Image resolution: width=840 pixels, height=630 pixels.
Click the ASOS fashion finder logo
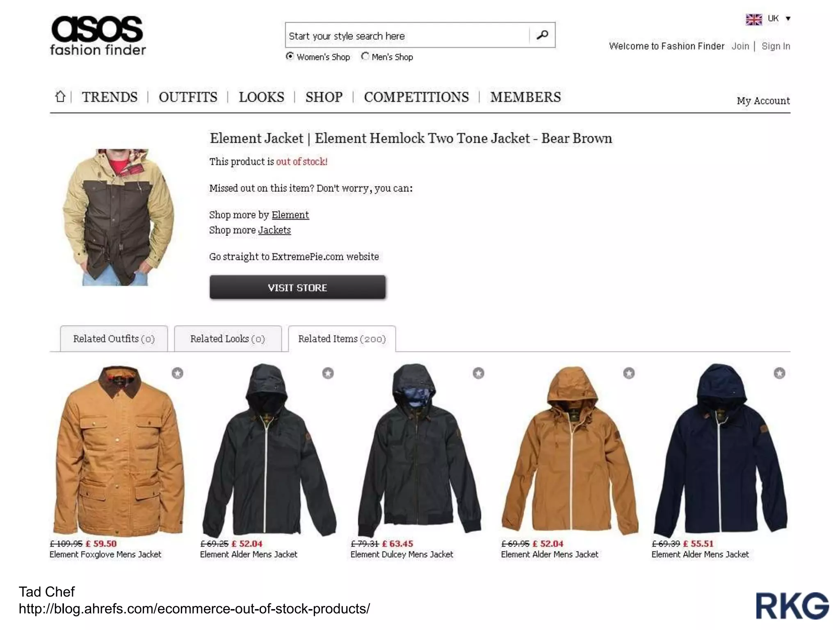pyautogui.click(x=98, y=36)
